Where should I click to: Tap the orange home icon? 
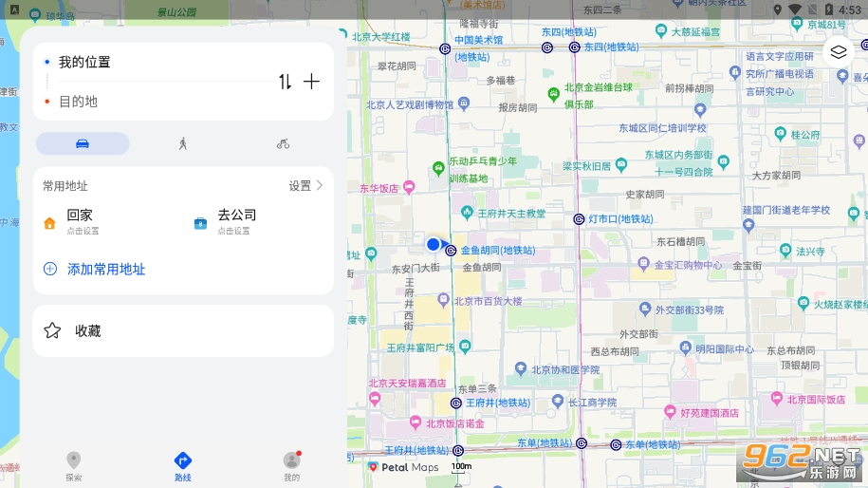click(x=50, y=223)
